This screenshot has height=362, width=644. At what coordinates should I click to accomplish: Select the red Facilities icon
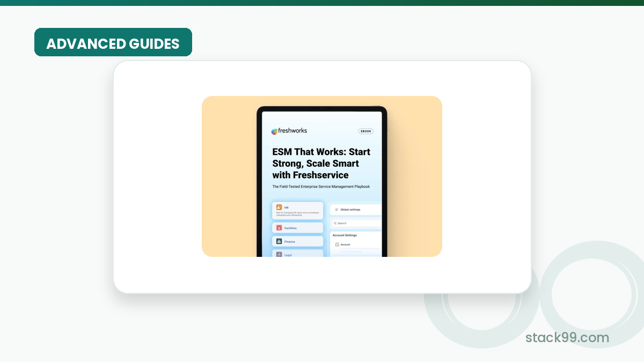pyautogui.click(x=279, y=228)
